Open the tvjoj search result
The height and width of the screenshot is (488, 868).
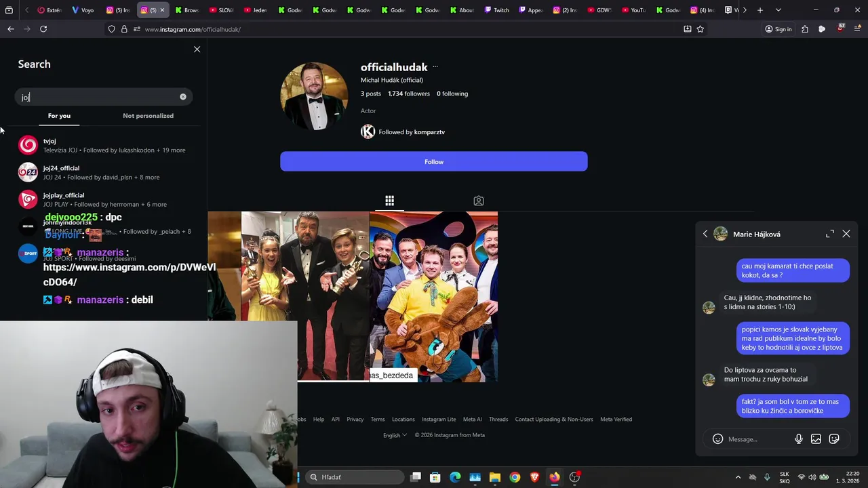103,145
